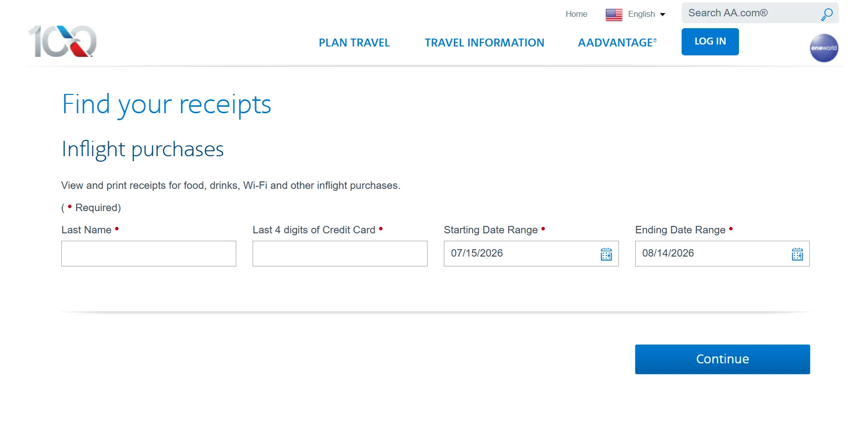This screenshot has width=868, height=439.
Task: Click the oneworld alliance badge
Action: pos(824,48)
